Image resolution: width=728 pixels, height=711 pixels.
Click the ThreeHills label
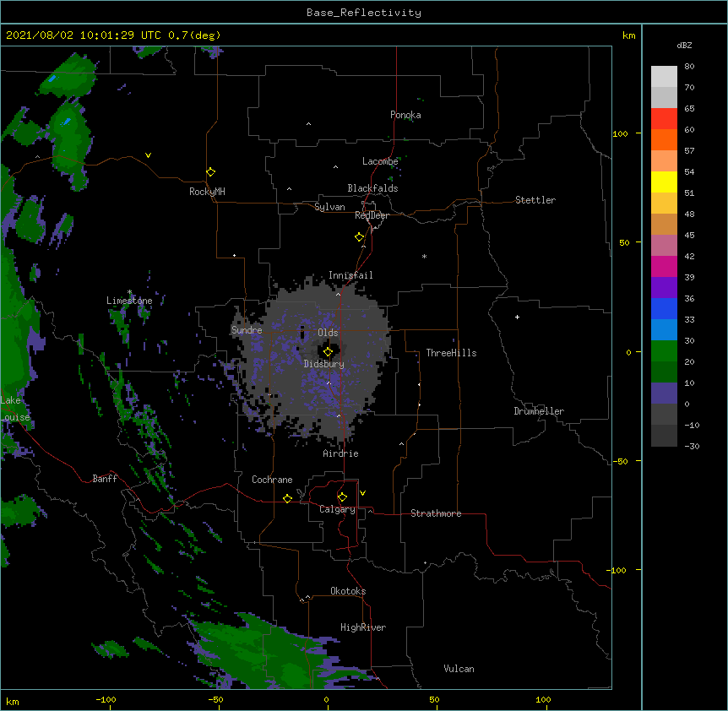pyautogui.click(x=451, y=353)
